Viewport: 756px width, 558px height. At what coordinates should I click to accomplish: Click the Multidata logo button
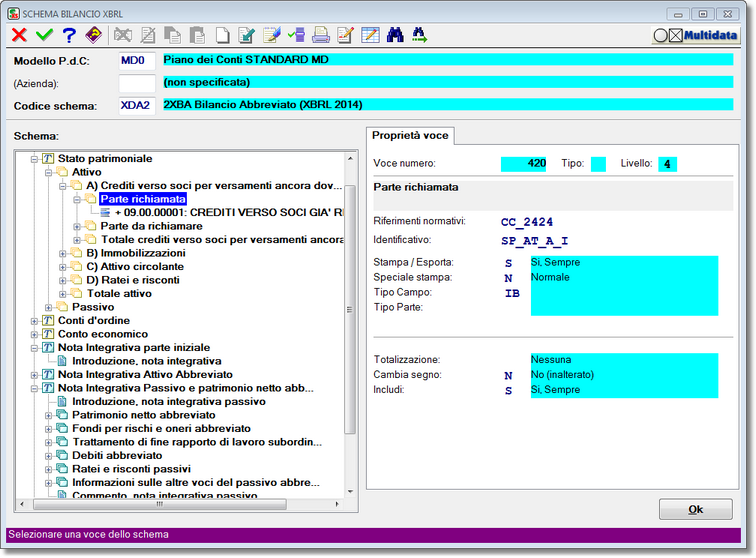(696, 35)
